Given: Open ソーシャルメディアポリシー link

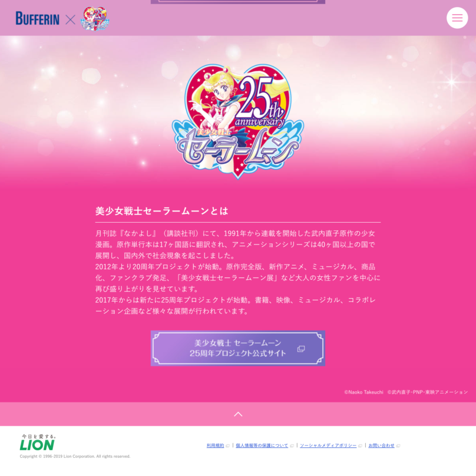Looking at the screenshot, I should point(328,445).
